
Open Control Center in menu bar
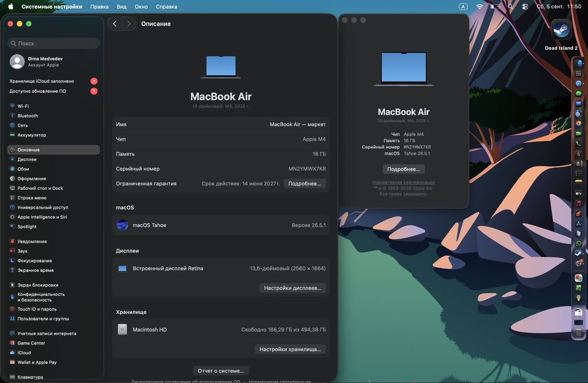click(525, 6)
